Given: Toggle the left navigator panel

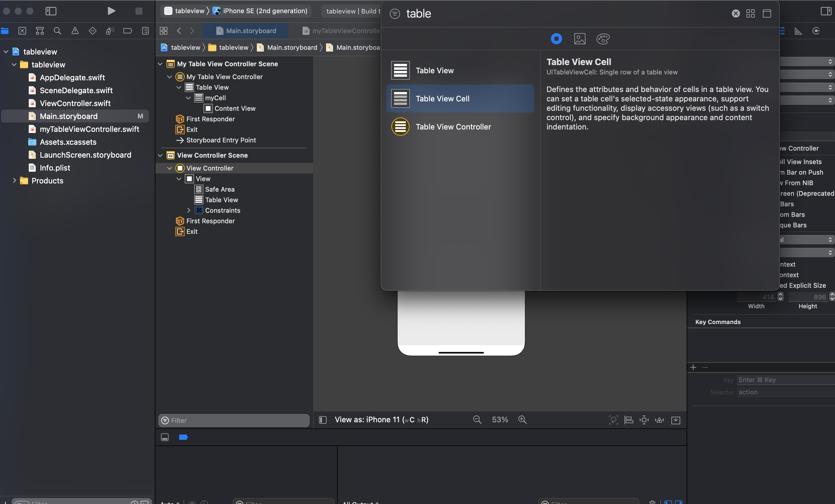Looking at the screenshot, I should click(x=51, y=11).
